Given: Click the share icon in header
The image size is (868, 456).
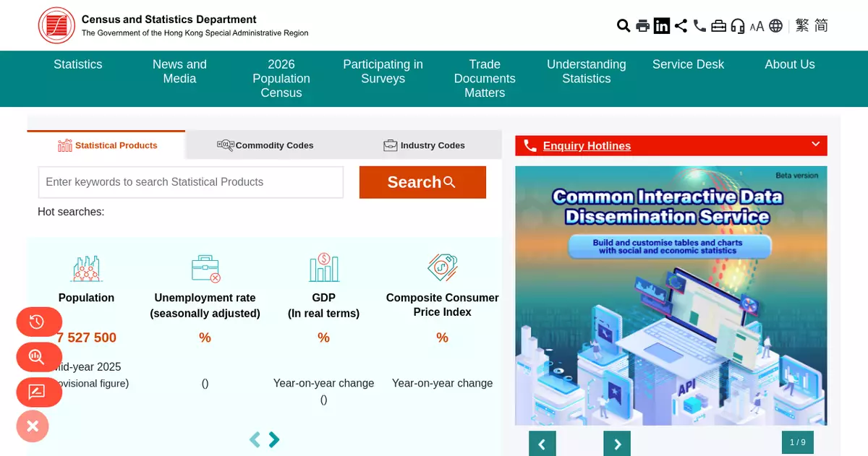Looking at the screenshot, I should pyautogui.click(x=681, y=26).
